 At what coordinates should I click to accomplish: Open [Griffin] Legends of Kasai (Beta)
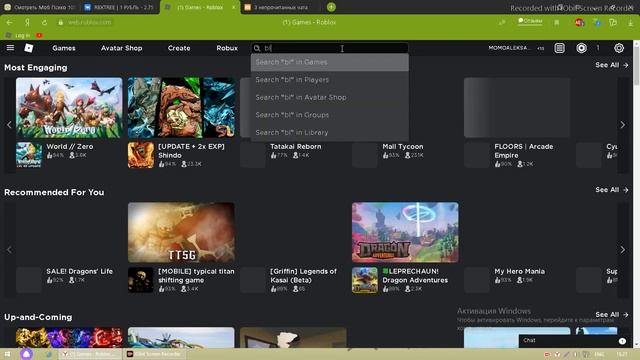pyautogui.click(x=303, y=276)
